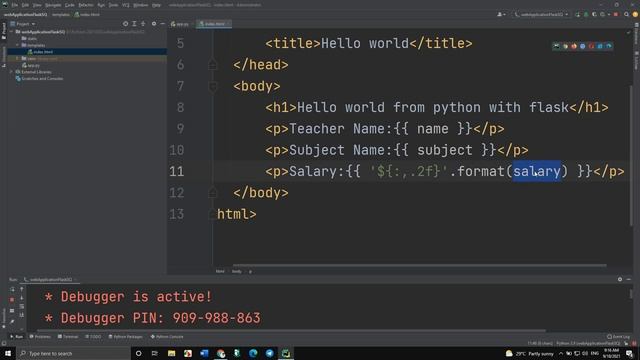Expand External Libraries node
The height and width of the screenshot is (360, 640).
(11, 72)
